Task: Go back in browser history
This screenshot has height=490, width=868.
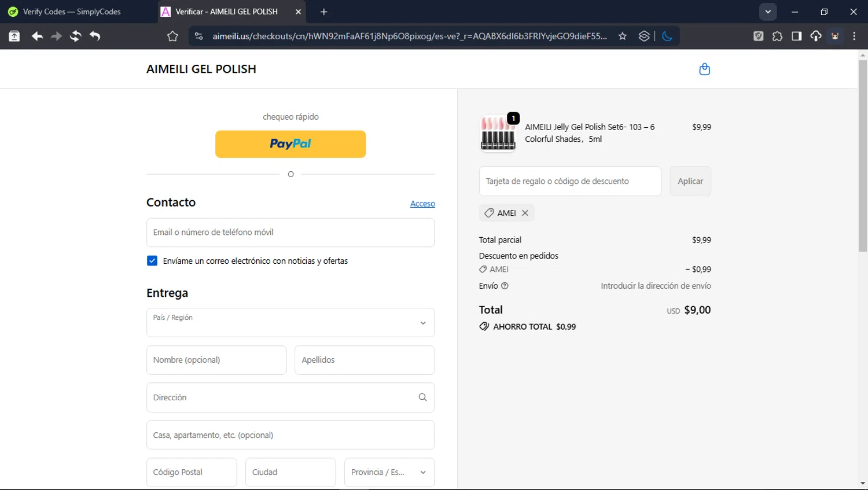Action: coord(37,36)
